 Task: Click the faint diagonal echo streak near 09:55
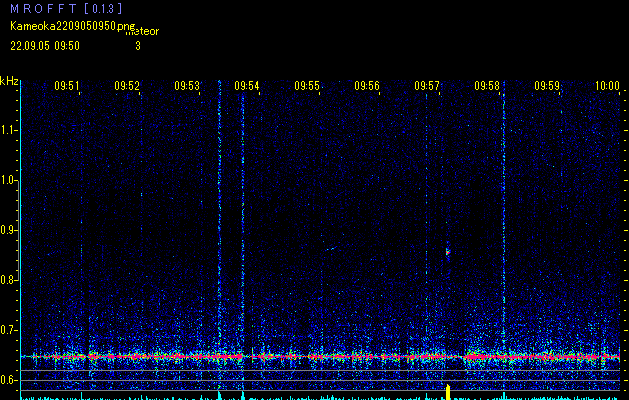click(x=330, y=249)
